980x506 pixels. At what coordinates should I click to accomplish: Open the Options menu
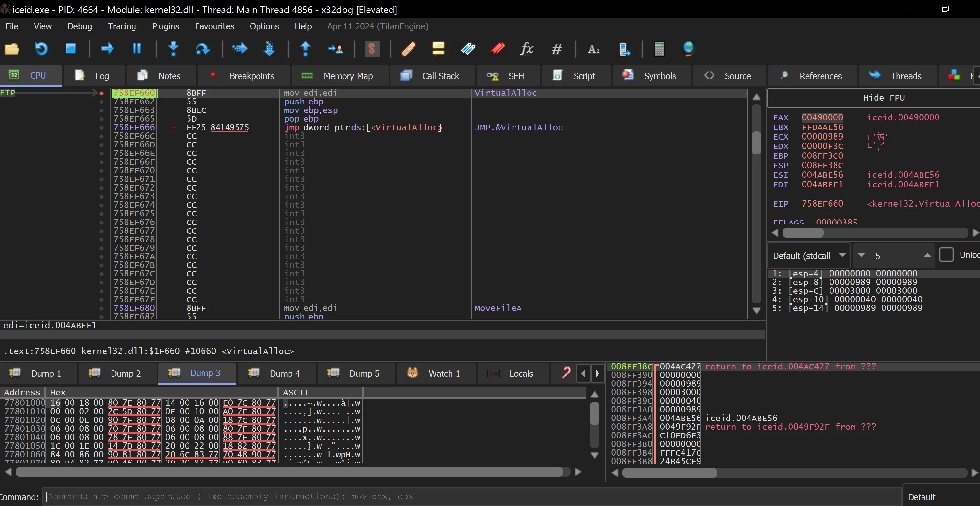[x=264, y=26]
